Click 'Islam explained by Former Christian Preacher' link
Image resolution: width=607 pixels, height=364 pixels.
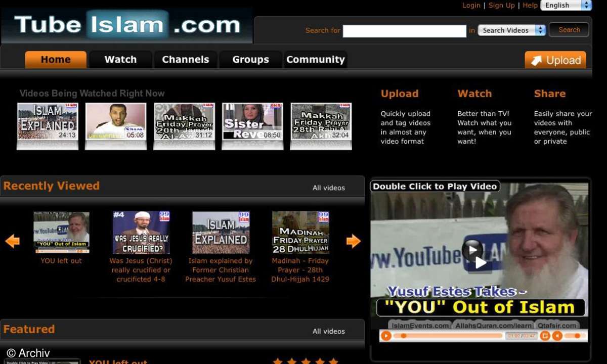click(x=221, y=270)
